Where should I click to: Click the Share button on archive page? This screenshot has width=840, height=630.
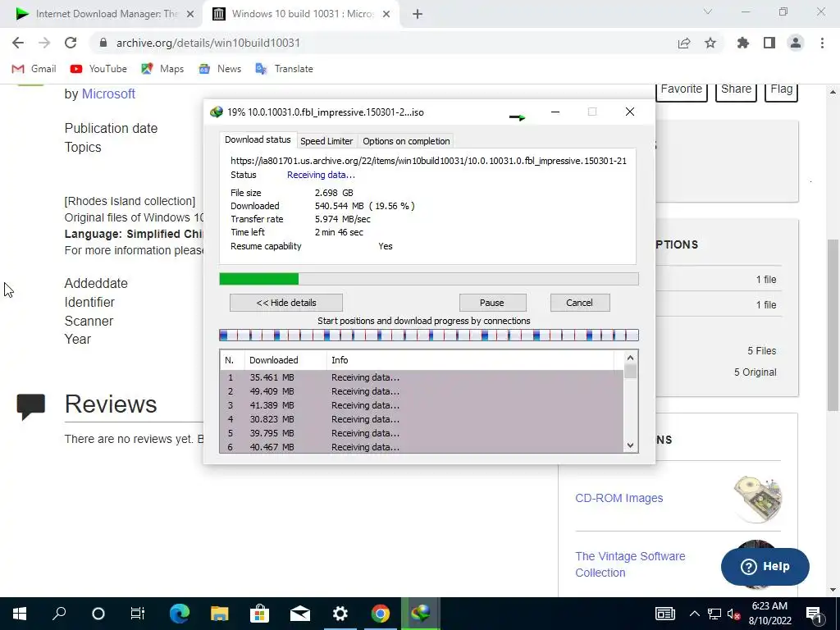coord(736,89)
